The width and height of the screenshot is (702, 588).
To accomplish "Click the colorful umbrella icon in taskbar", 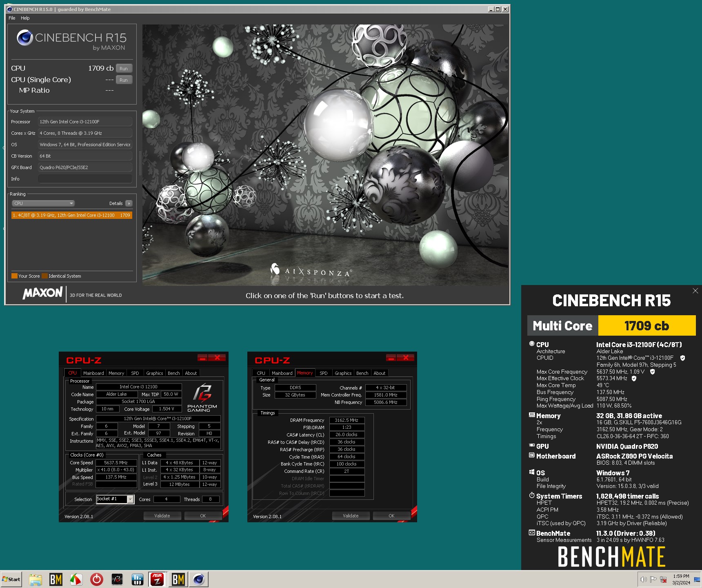I will [76, 579].
